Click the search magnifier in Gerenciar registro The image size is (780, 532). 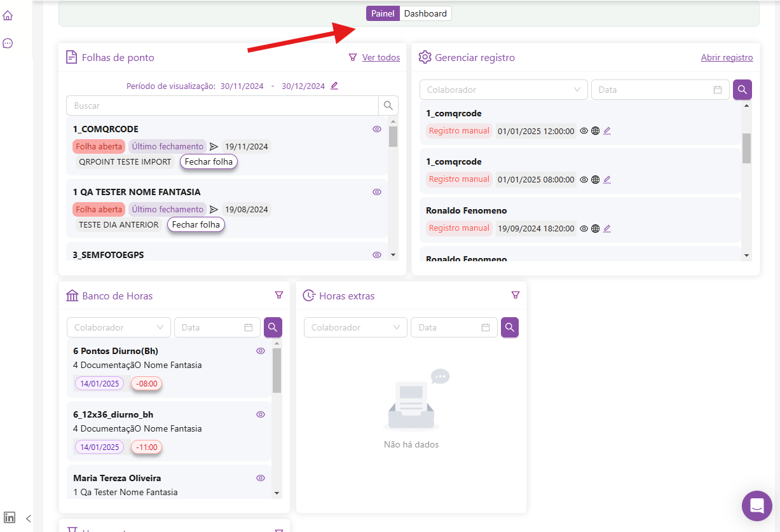click(742, 90)
